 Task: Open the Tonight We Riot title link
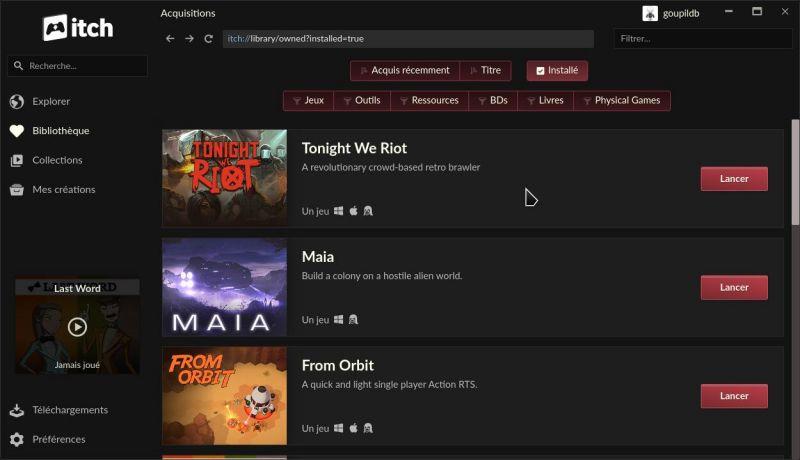tap(354, 148)
